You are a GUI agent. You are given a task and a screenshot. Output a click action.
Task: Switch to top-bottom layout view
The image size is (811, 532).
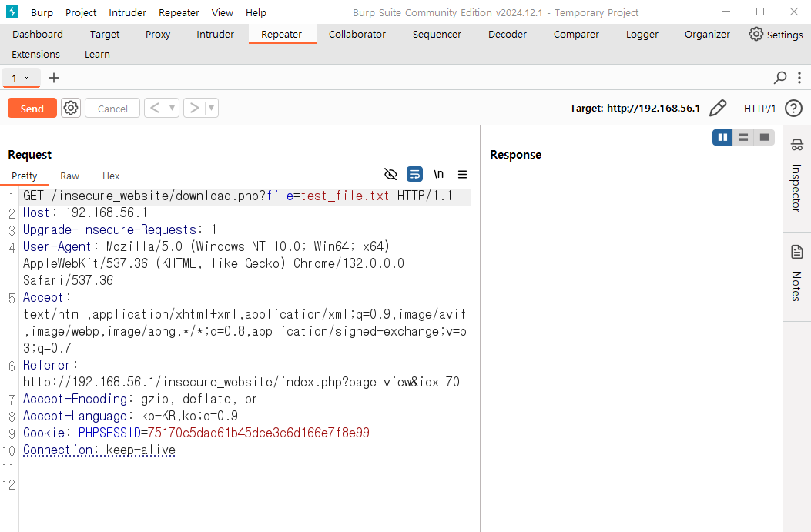point(743,137)
